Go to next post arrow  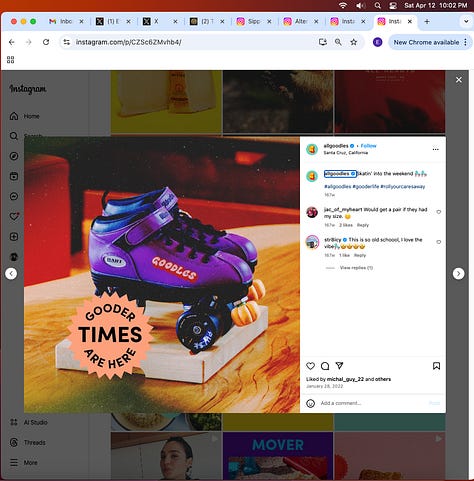point(458,274)
